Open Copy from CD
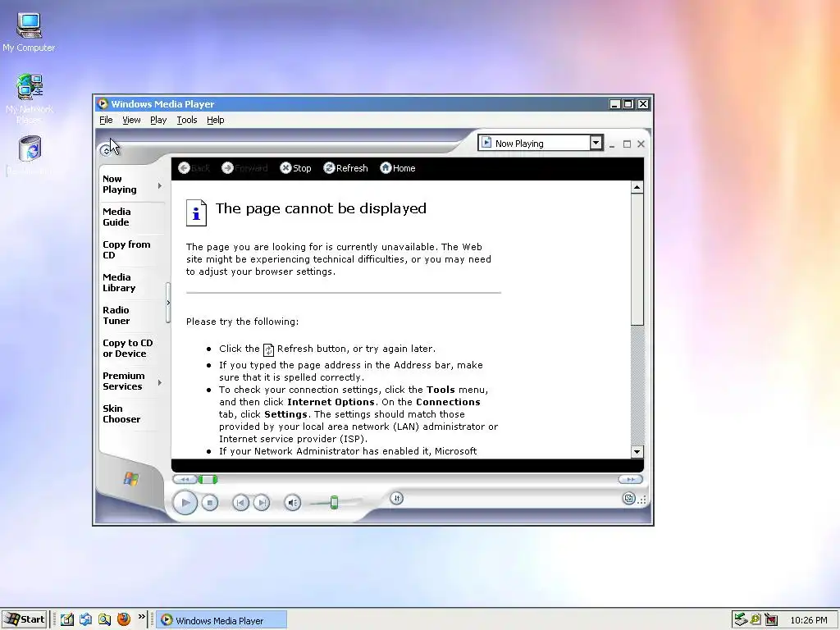840x630 pixels. point(126,249)
